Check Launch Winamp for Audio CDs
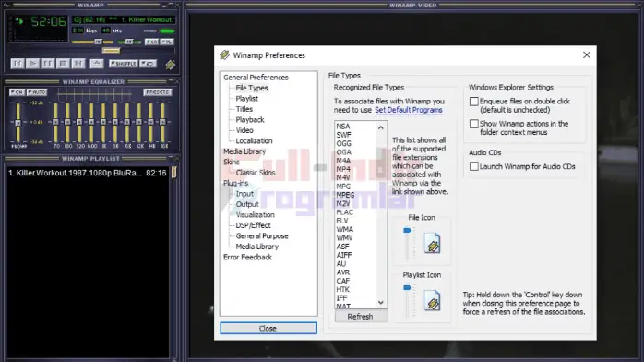Viewport: 644px width, 362px height. [474, 166]
